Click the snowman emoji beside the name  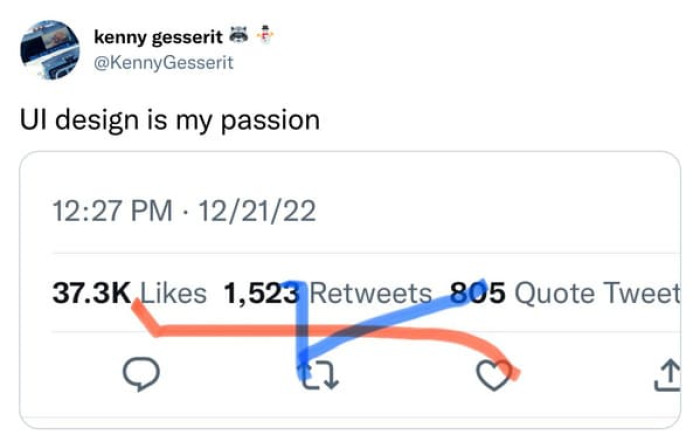265,36
